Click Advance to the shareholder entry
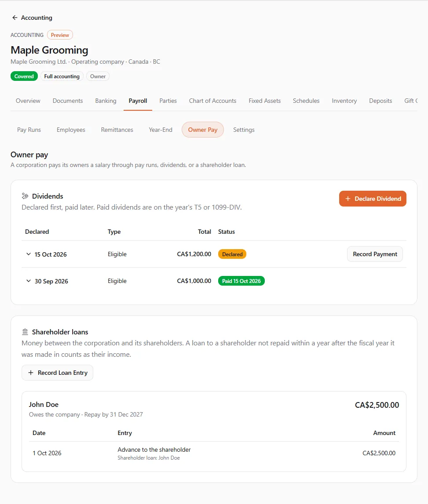Screen dimensions: 428x504 [154, 450]
